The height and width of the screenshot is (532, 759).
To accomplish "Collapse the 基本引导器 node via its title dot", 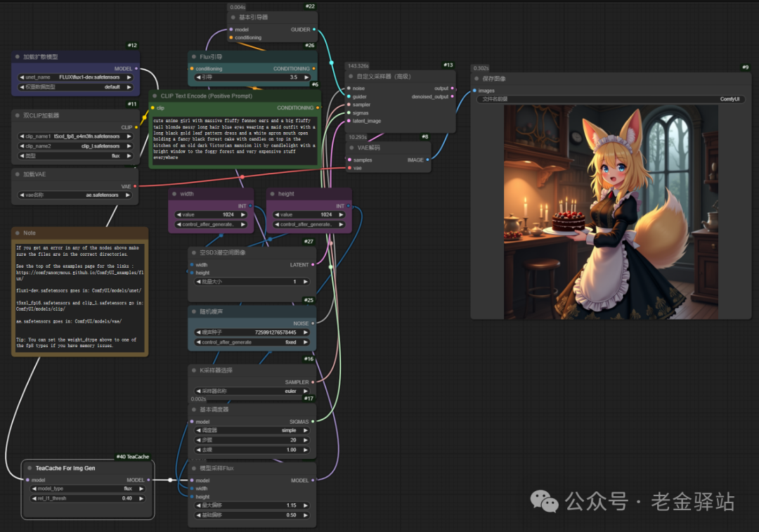I will [233, 18].
